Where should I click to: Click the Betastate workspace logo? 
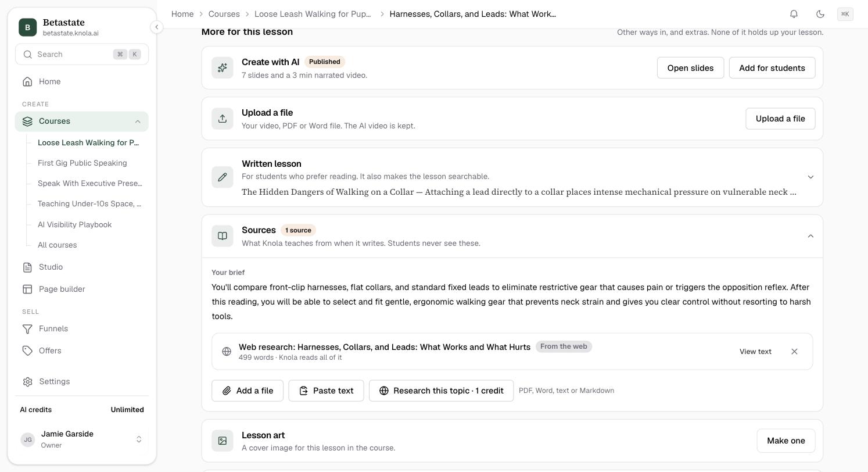pyautogui.click(x=27, y=27)
